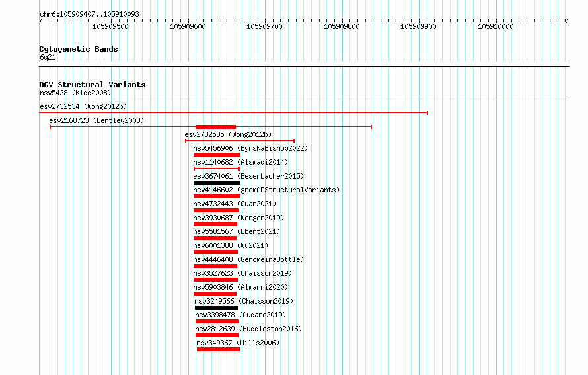Screen dimensions: 588x375
Task: Click the red bar under nsv2812639
Action: 217,335
